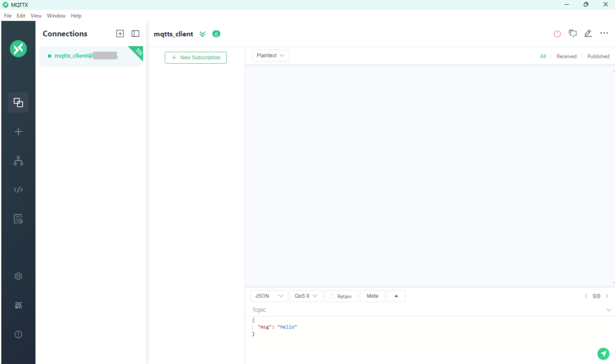Screen dimensions: 615x364
Task: Add new connection with plus box icon
Action: [x=120, y=34]
